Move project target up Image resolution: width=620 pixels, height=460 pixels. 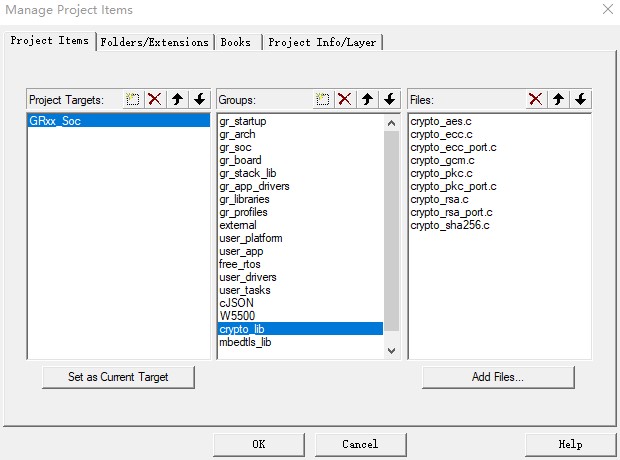click(x=177, y=99)
